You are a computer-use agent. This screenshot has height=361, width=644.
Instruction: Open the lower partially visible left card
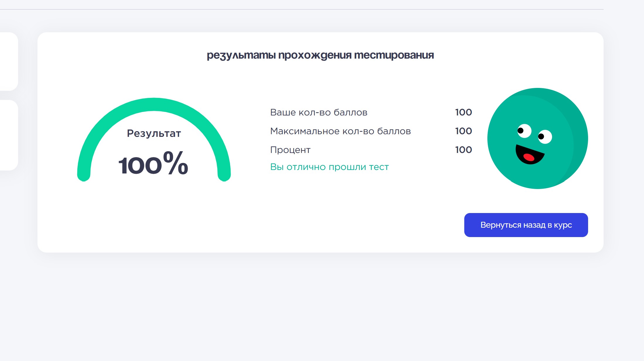[x=9, y=135]
